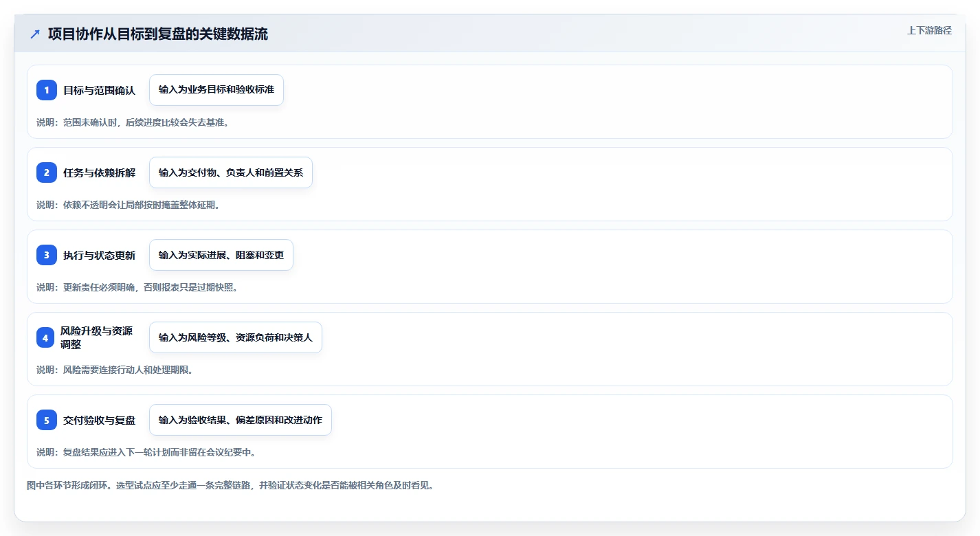Select the 风险升级与资源调整 step heading
980x536 pixels.
tap(96, 337)
